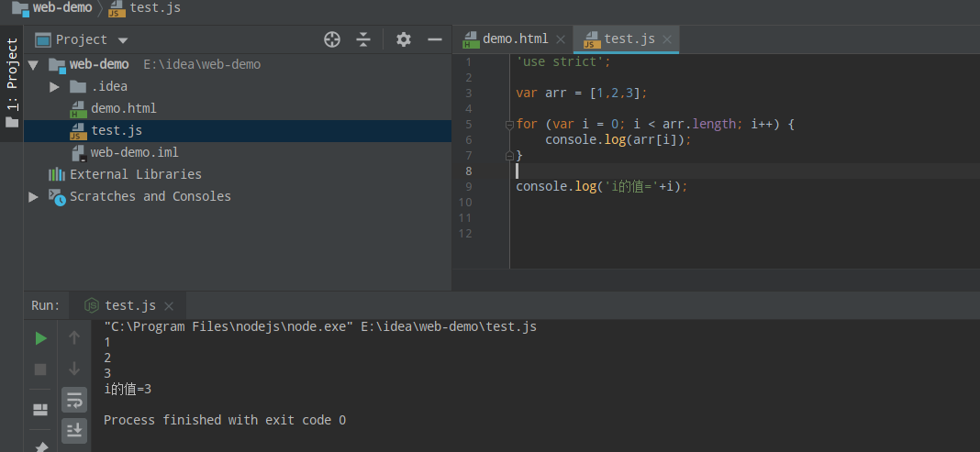
Task: Expand the .idea folder arrow
Action: (54, 87)
